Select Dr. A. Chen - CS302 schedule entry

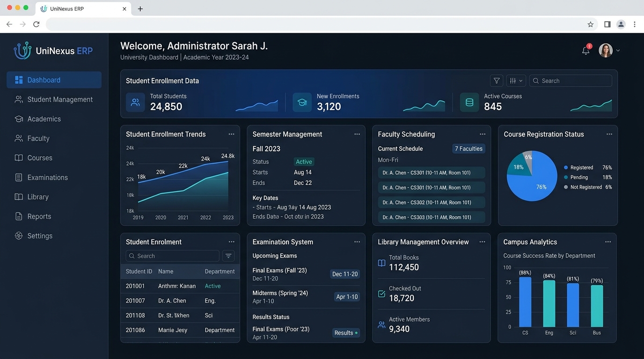[432, 202]
